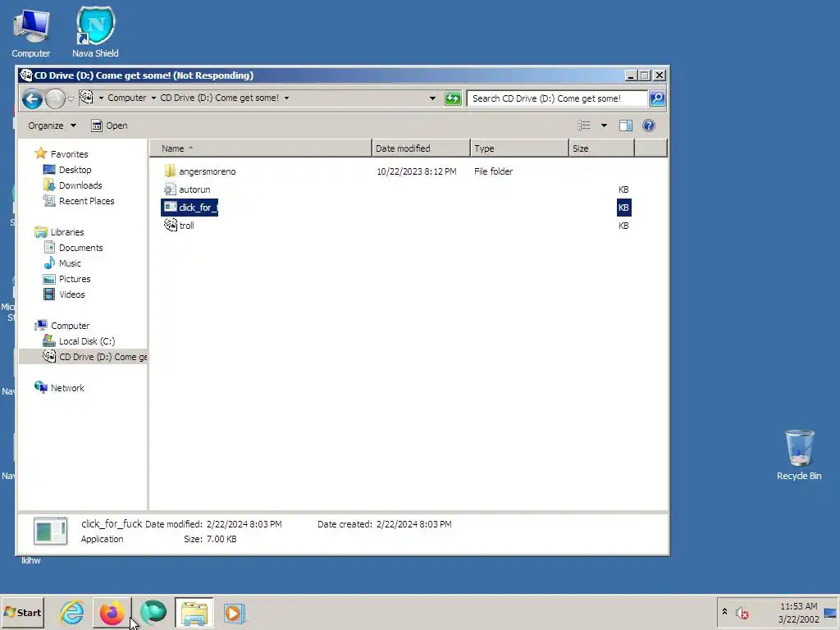The height and width of the screenshot is (630, 840).
Task: Open Pictures library
Action: tap(67, 279)
